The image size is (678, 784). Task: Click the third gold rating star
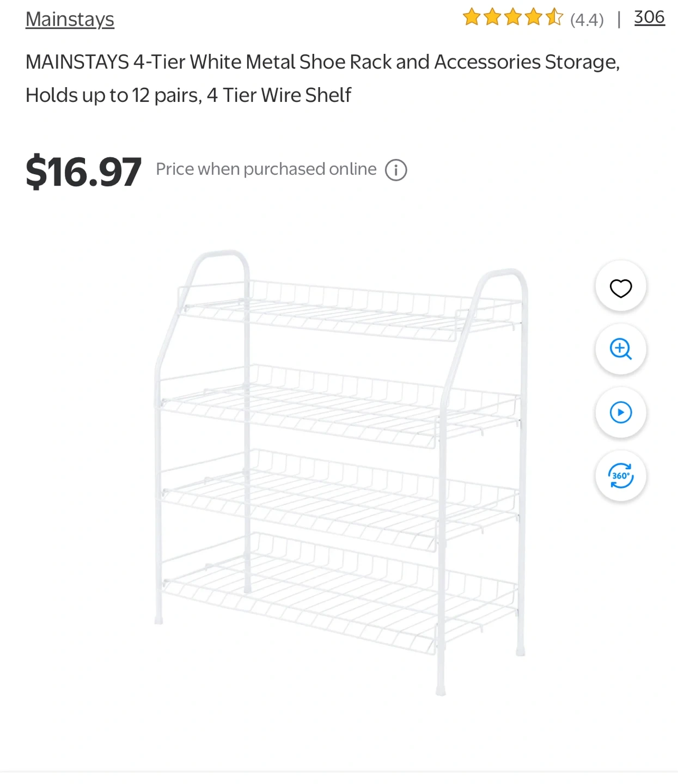click(513, 18)
